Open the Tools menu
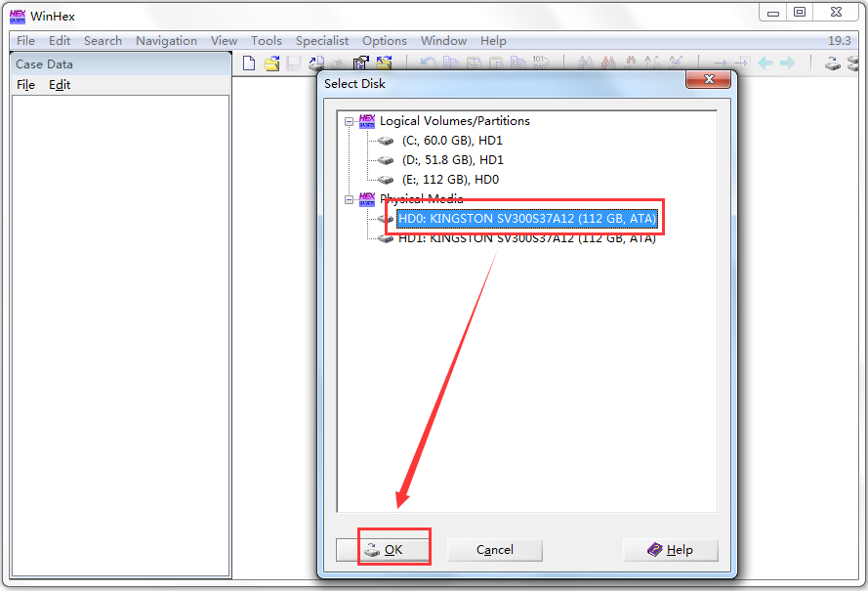868x591 pixels. pos(267,40)
